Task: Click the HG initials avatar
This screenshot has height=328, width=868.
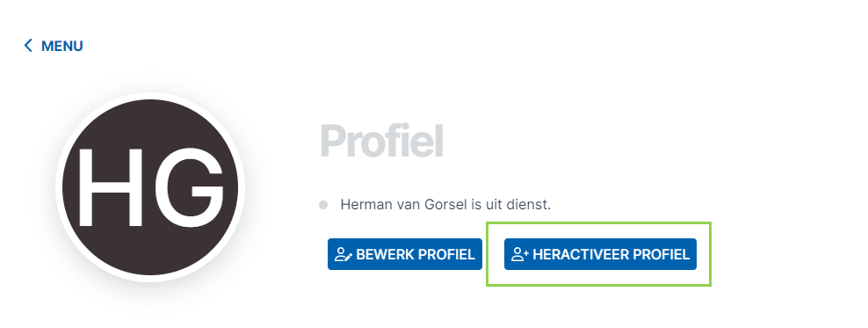Action: [150, 187]
